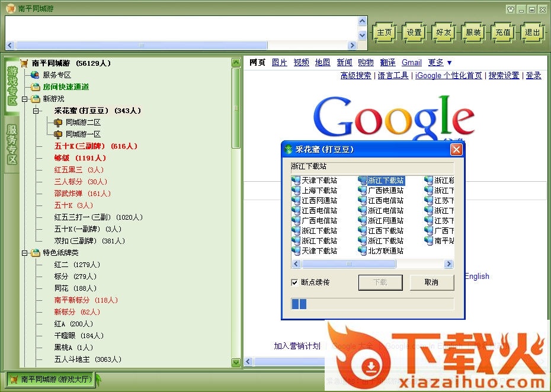
Task: Click the English language link
Action: [477, 276]
